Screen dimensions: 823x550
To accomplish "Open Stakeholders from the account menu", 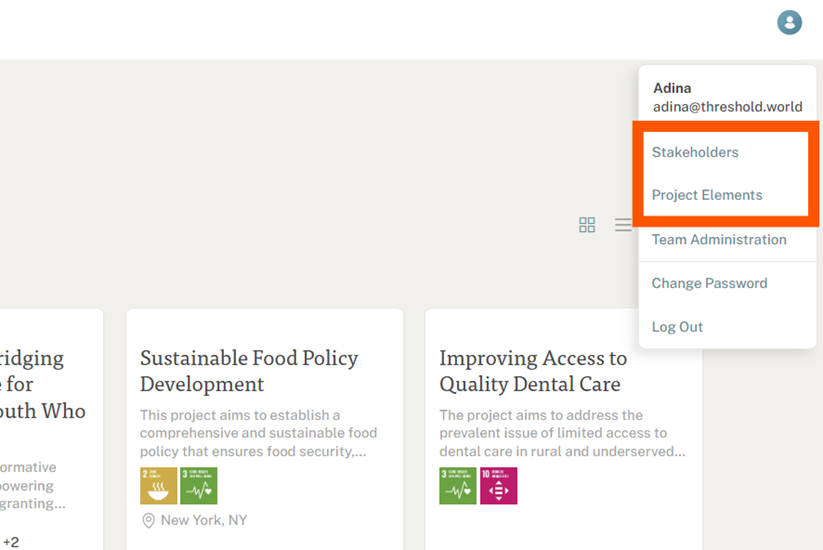I will 695,152.
